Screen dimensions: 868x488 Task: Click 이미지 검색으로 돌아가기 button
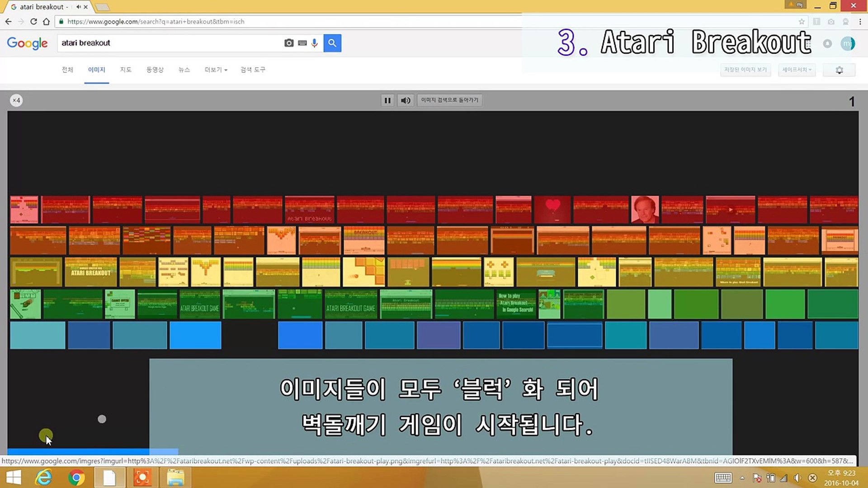point(449,100)
